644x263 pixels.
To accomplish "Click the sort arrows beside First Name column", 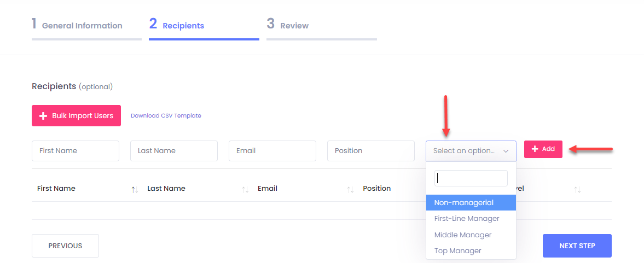I will [135, 189].
